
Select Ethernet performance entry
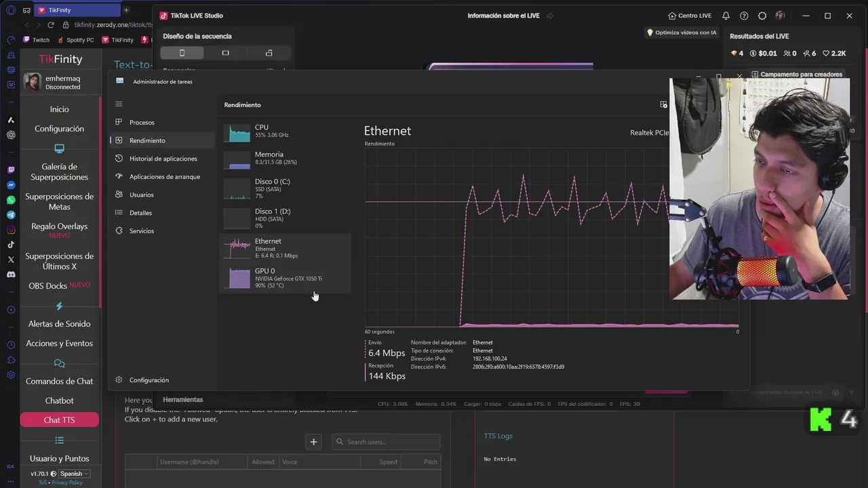[x=285, y=248]
